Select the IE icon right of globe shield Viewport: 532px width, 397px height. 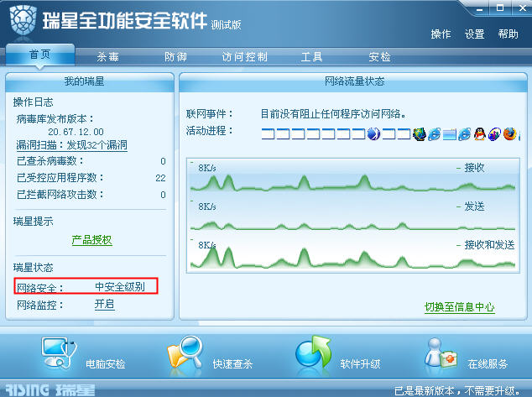pyautogui.click(x=435, y=134)
